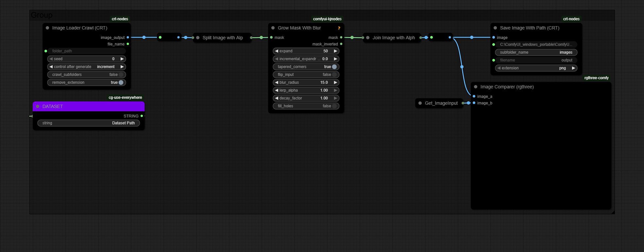Collapse the DATASET node via its dot
Screen dimensions: 644x252
coord(38,106)
